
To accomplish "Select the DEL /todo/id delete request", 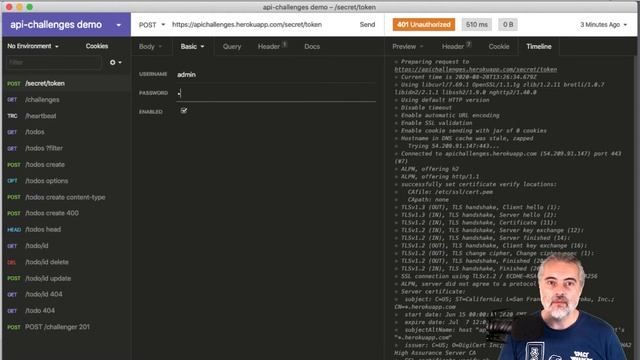I will pyautogui.click(x=66, y=262).
